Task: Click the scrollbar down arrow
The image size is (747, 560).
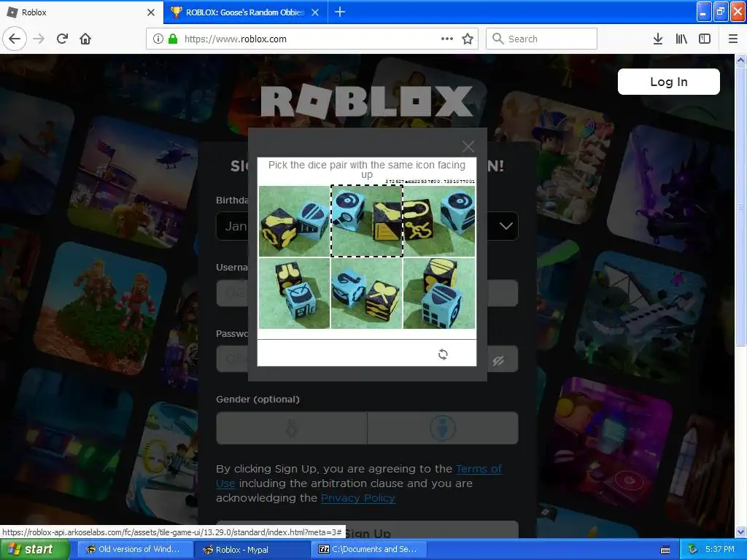Action: (741, 532)
